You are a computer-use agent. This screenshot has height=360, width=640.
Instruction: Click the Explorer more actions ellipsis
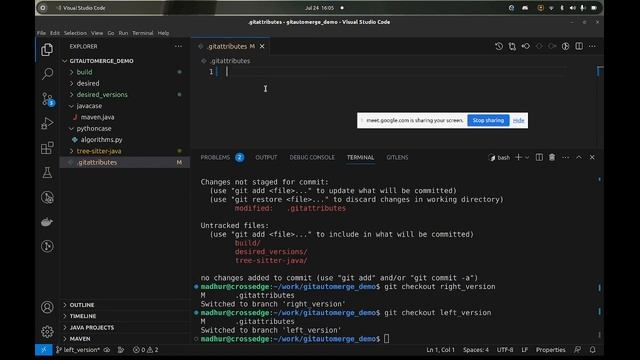(178, 47)
